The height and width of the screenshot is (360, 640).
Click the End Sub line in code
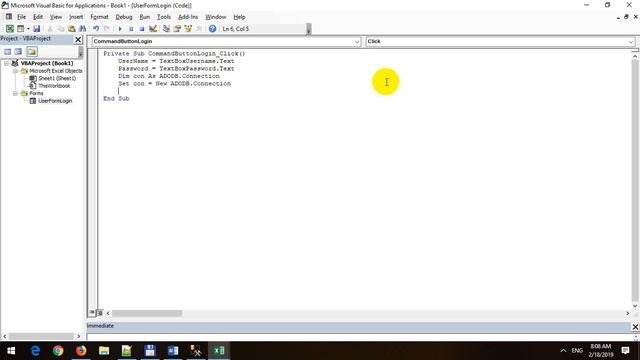[x=116, y=98]
